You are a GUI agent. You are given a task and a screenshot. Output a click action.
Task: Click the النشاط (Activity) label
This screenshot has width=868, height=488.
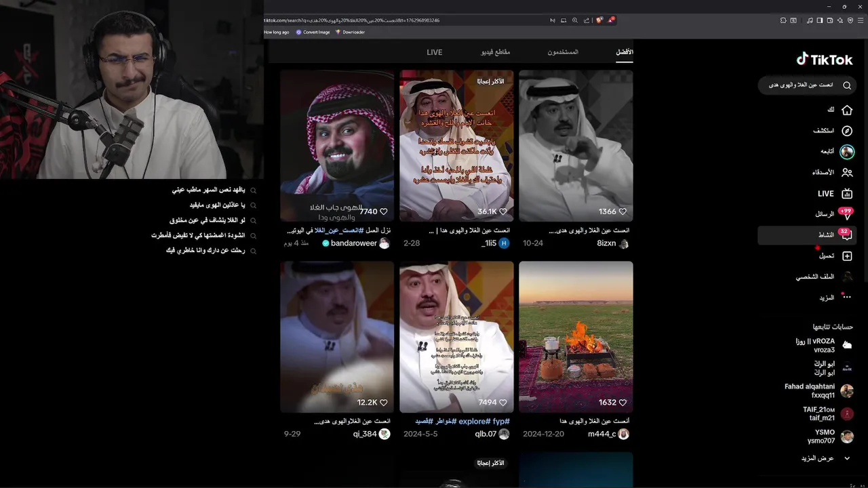point(826,235)
